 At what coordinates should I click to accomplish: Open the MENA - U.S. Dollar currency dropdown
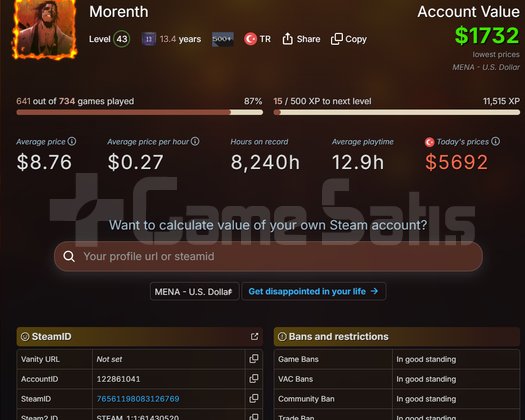[195, 291]
